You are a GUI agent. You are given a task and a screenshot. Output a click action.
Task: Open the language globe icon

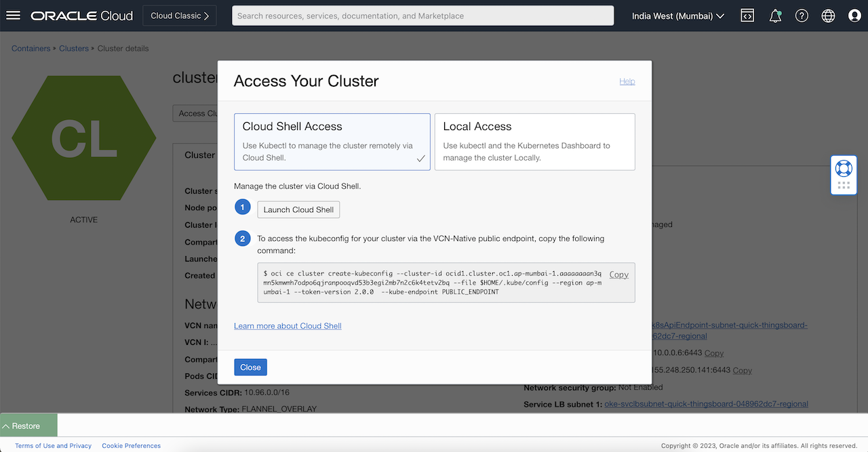pos(828,16)
